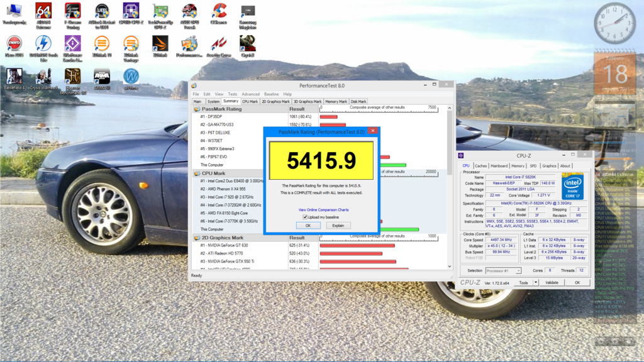Click the OK button in CPU-Z
Viewport: 644px width, 362px height.
(577, 283)
